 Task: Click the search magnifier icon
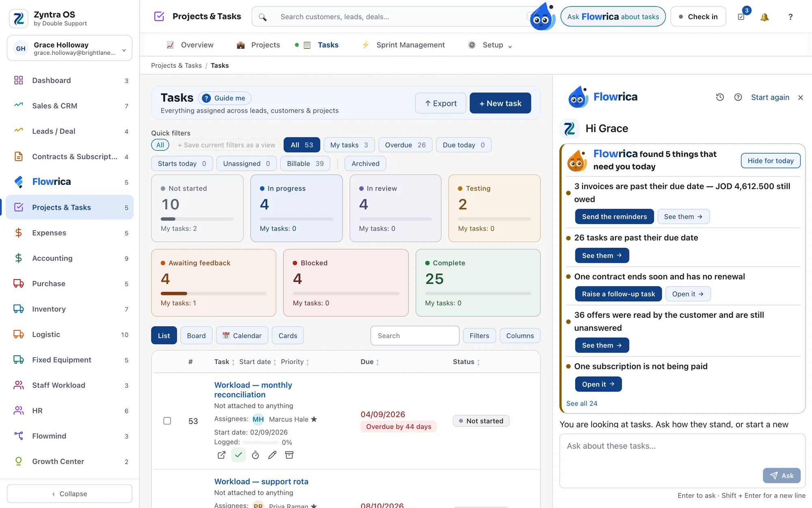click(x=263, y=17)
